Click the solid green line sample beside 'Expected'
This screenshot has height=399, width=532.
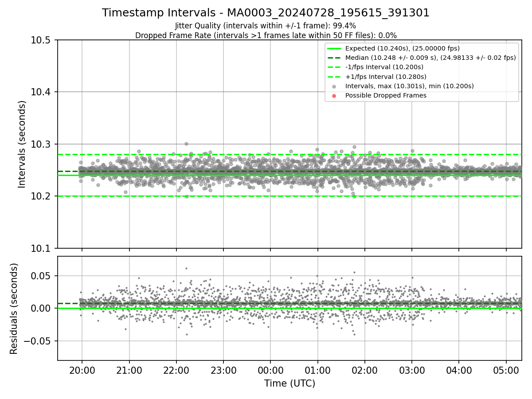(334, 48)
